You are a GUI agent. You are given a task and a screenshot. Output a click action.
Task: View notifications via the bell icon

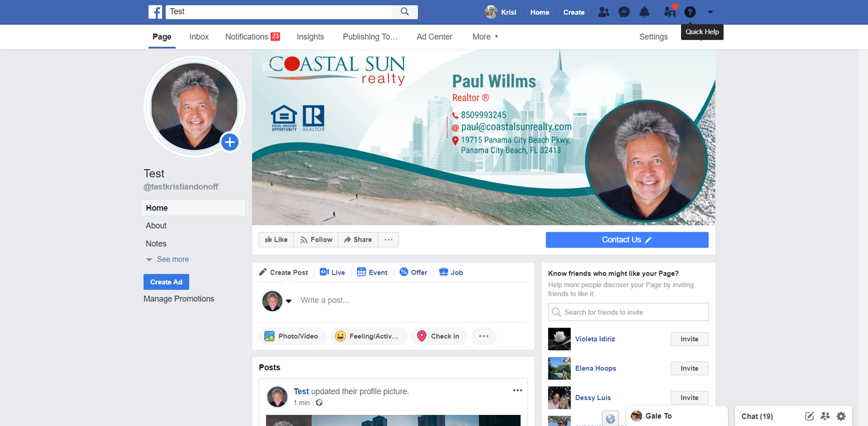coord(644,12)
